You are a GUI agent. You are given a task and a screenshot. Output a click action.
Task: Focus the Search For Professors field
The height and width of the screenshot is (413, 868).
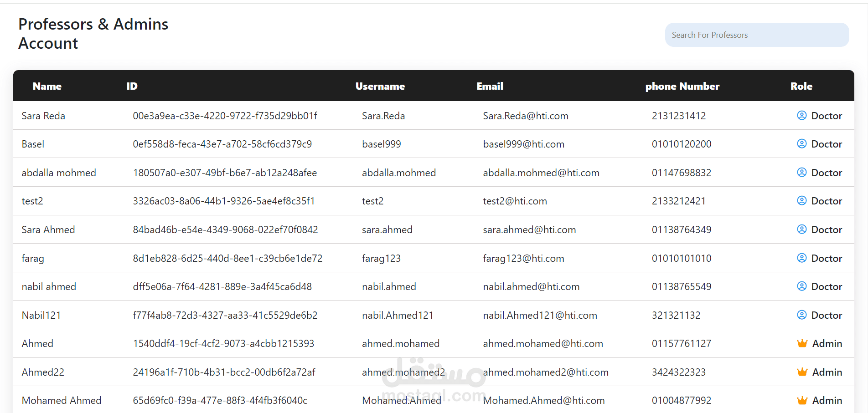coord(757,35)
